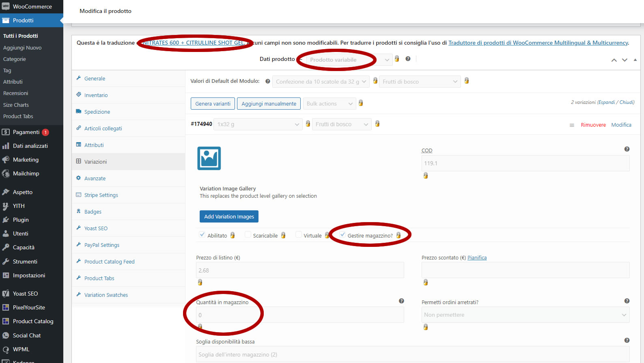This screenshot has width=644, height=363.
Task: Move the Dati prodotto panel down arrow
Action: (625, 60)
